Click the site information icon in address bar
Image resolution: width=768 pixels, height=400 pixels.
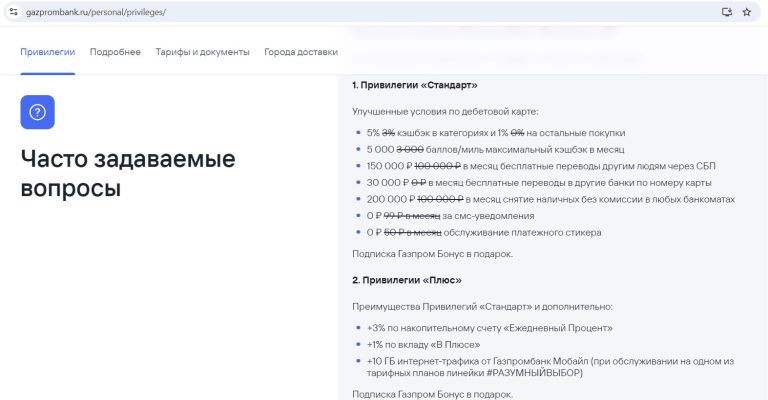[13, 12]
